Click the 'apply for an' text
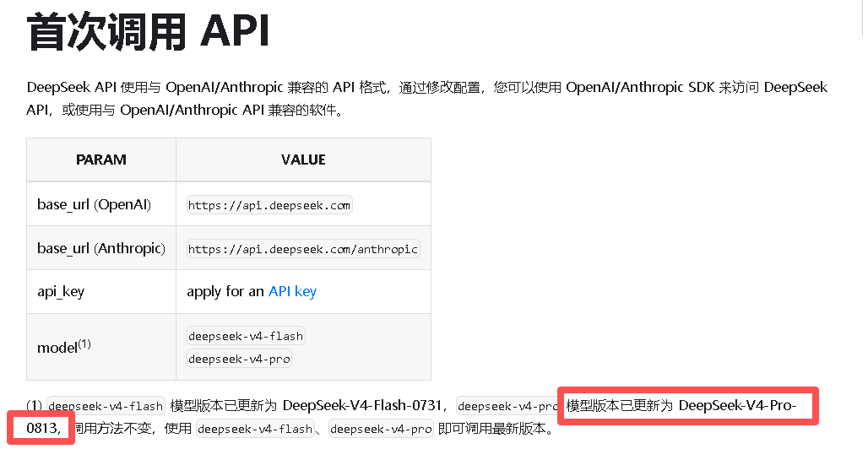Image resolution: width=868 pixels, height=449 pixels. [225, 292]
